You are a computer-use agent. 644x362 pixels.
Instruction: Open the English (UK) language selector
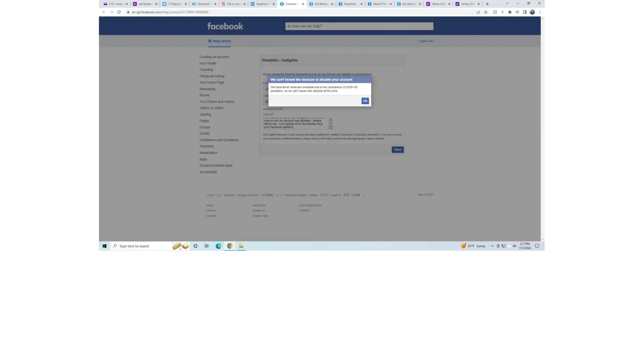click(x=426, y=41)
